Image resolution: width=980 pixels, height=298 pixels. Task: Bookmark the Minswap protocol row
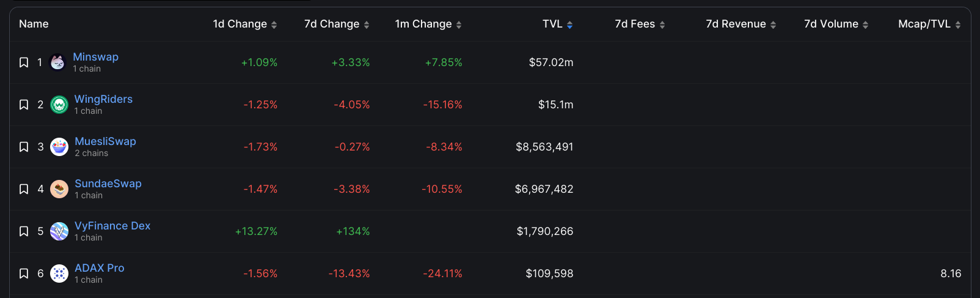24,62
